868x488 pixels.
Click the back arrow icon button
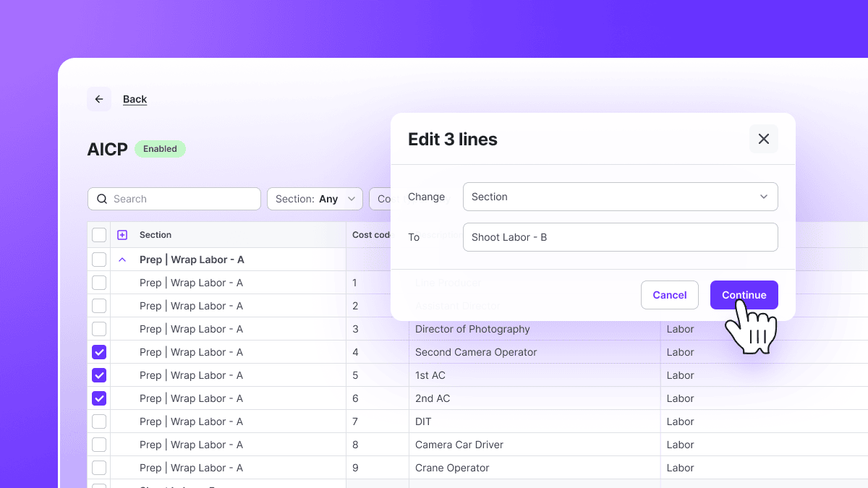(99, 99)
